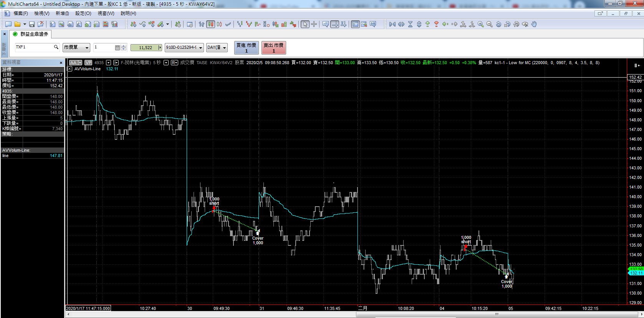This screenshot has height=318, width=644.
Task: Open the 檔案(F) menu
Action: tap(21, 13)
